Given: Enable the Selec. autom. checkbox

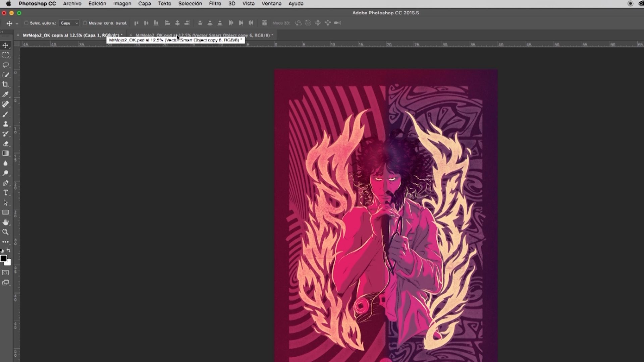Looking at the screenshot, I should [x=26, y=23].
